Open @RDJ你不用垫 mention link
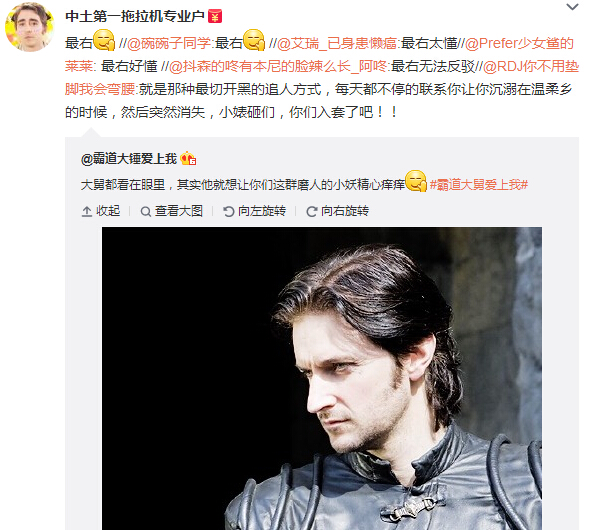Screen dimensions: 590x530 [531, 67]
